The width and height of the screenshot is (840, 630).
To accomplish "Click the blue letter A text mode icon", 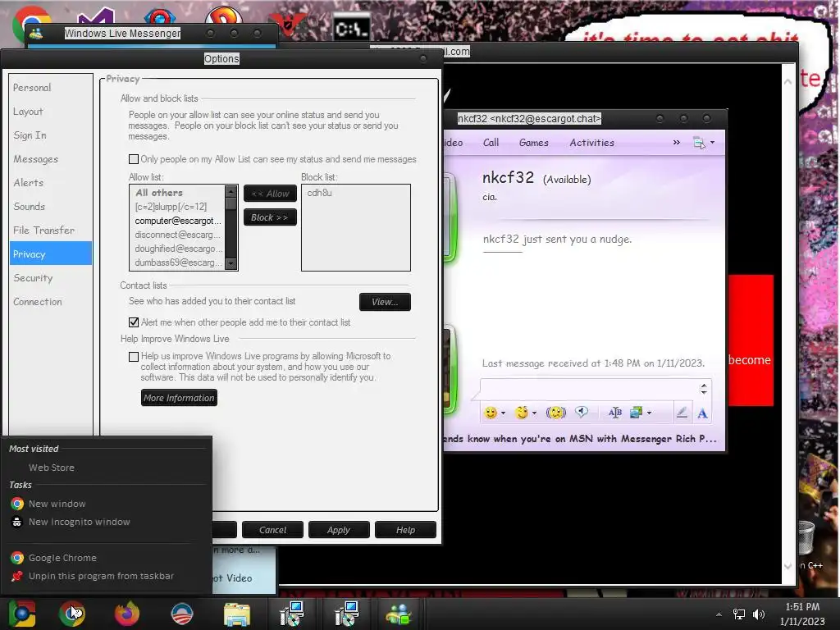I will tap(702, 413).
